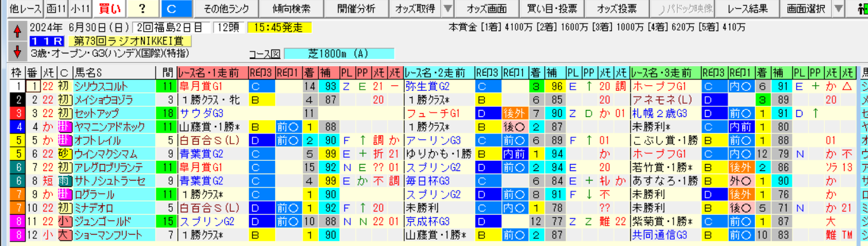Click the 12頭 runner count field
Image resolution: width=868 pixels, height=246 pixels.
click(x=228, y=27)
